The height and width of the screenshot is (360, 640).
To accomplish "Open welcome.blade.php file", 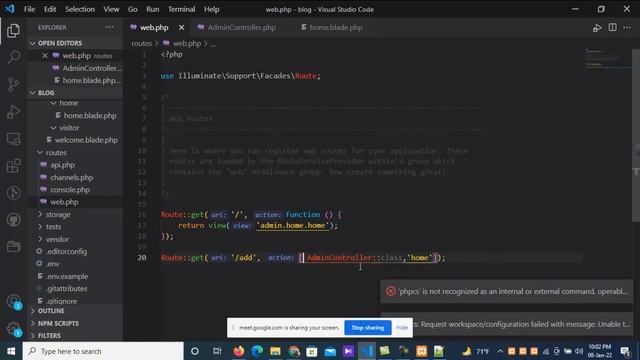I will point(75,140).
